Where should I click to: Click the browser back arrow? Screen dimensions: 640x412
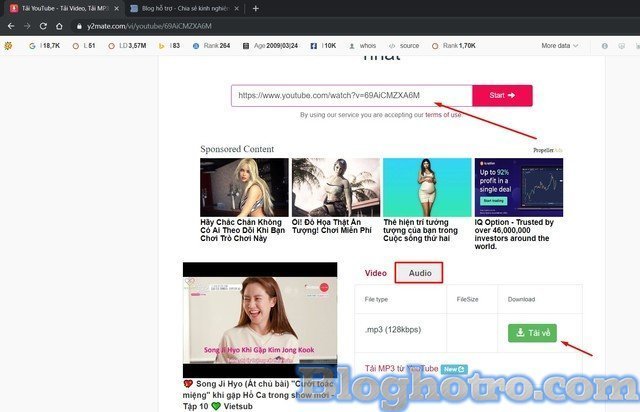(x=11, y=26)
